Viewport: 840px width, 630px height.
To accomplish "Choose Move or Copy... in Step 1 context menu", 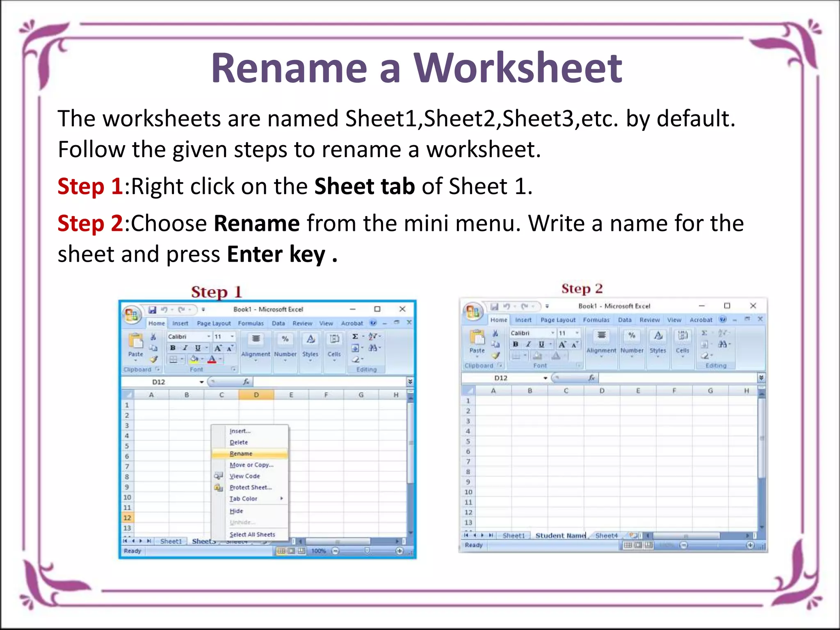I will tap(250, 465).
